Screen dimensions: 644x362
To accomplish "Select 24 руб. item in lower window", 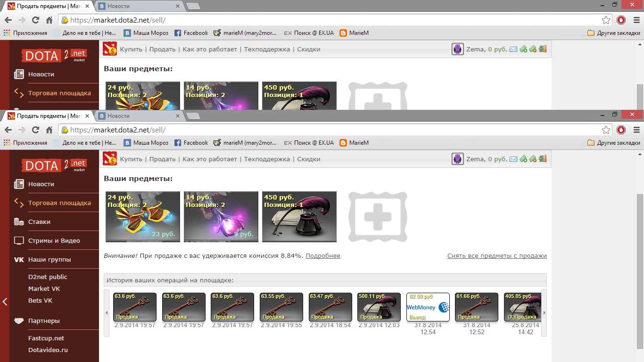I will click(x=143, y=217).
